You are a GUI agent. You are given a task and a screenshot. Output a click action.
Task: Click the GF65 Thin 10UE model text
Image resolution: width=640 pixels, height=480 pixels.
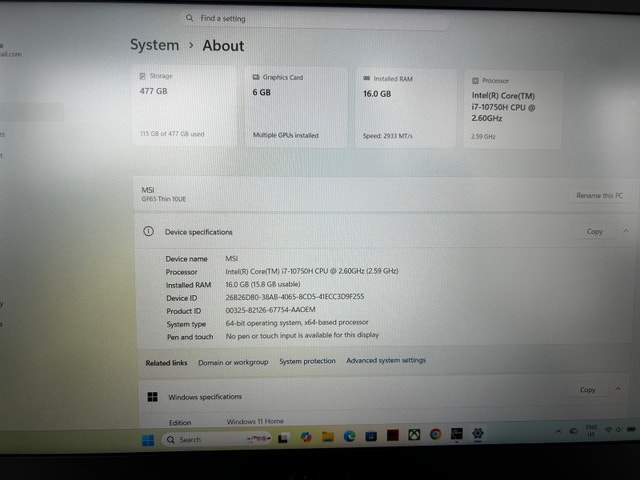pyautogui.click(x=164, y=199)
